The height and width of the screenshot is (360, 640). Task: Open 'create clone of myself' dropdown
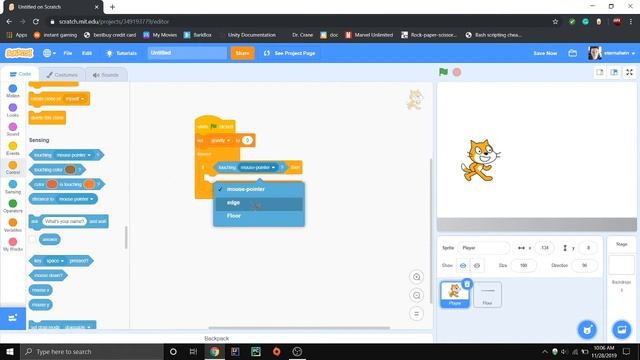pos(75,99)
